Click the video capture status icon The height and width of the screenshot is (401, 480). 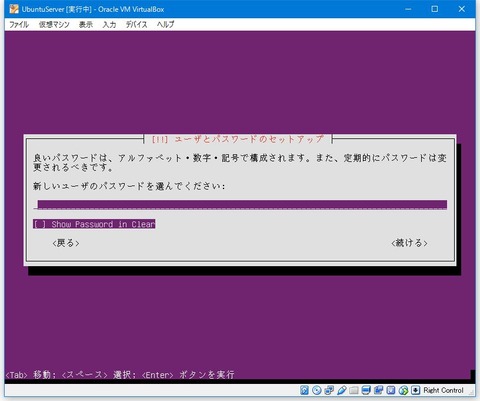click(378, 390)
